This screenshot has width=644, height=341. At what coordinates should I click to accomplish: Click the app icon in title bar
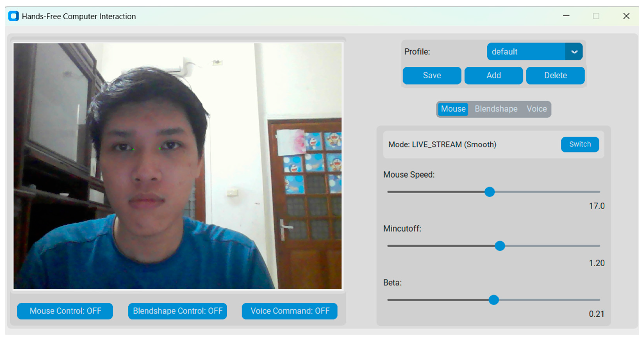pos(13,16)
